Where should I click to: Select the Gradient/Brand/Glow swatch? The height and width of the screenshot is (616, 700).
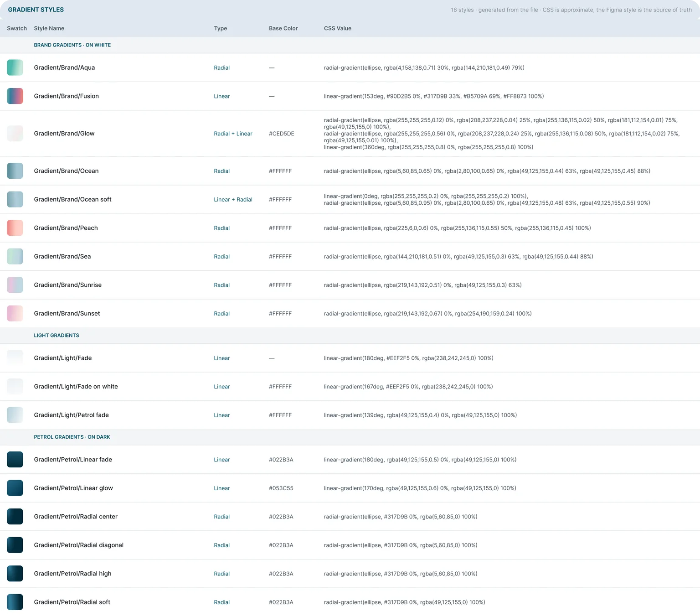(15, 134)
